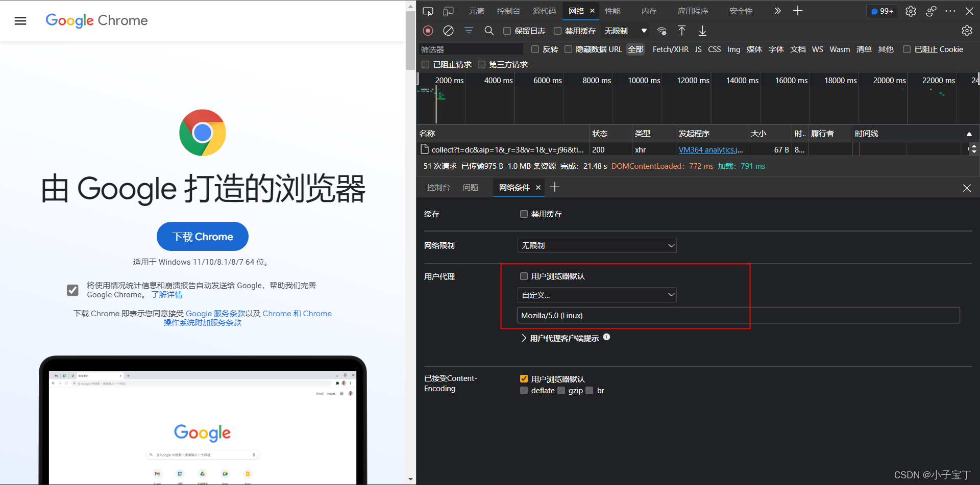The image size is (980, 485).
Task: Close the Network conditions drawer tab
Action: 538,188
